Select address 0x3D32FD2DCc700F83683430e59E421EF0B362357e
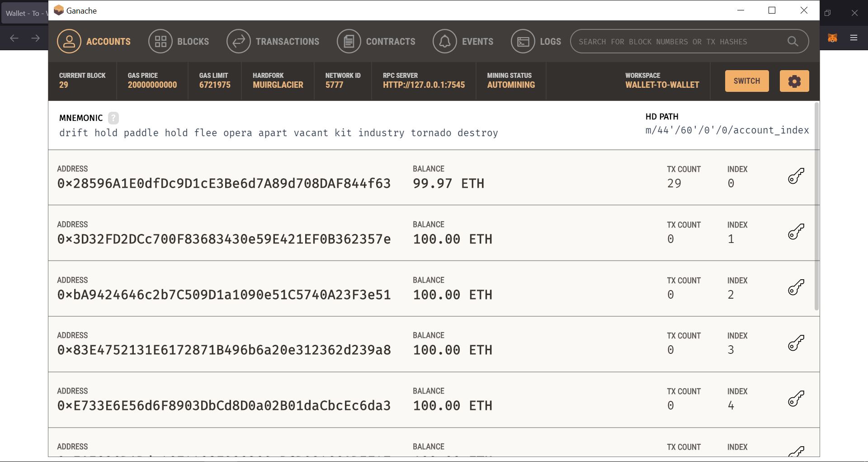Image resolution: width=868 pixels, height=462 pixels. [x=224, y=239]
